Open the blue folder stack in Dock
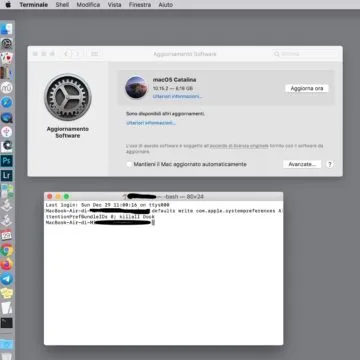Screen dimensions: 360x360 (x=6, y=344)
